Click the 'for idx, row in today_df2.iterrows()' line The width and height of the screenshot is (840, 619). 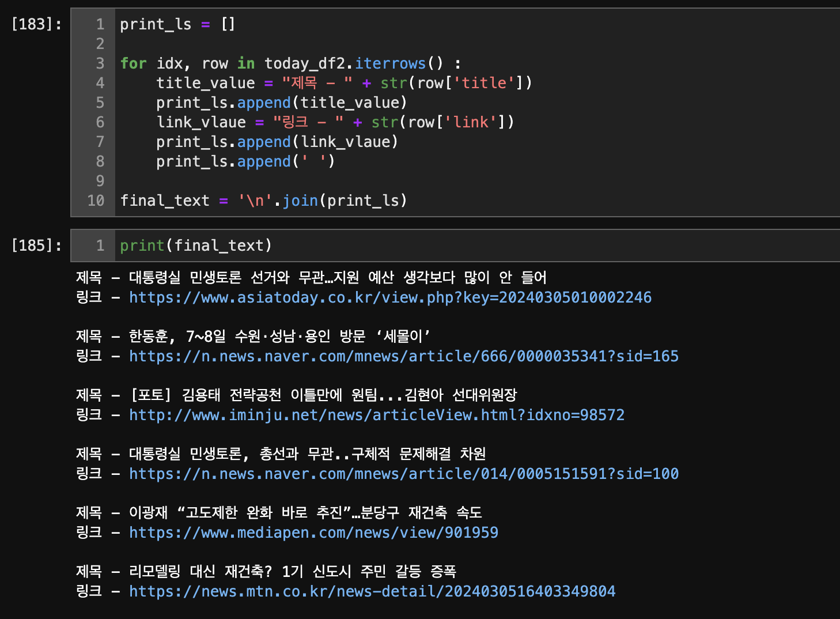click(x=290, y=63)
